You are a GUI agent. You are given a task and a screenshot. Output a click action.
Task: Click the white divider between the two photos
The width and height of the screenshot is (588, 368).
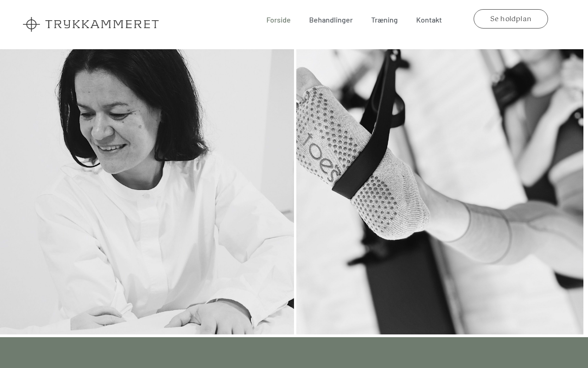click(295, 192)
